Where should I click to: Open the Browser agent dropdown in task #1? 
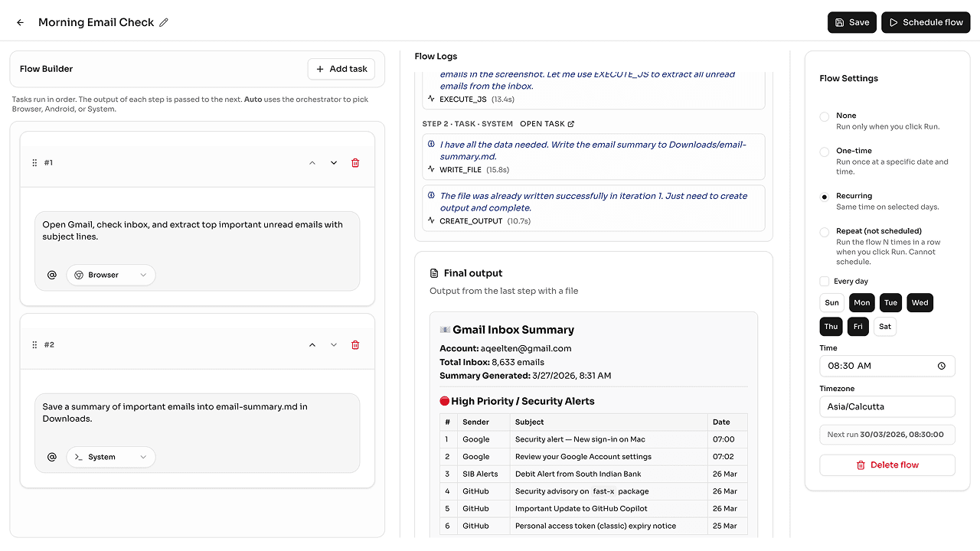[x=111, y=275]
